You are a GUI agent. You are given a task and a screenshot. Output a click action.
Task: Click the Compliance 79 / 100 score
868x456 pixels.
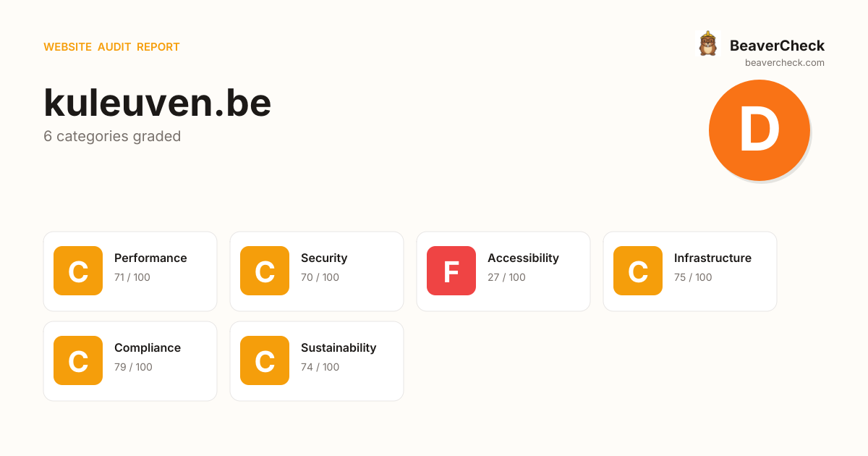133,367
